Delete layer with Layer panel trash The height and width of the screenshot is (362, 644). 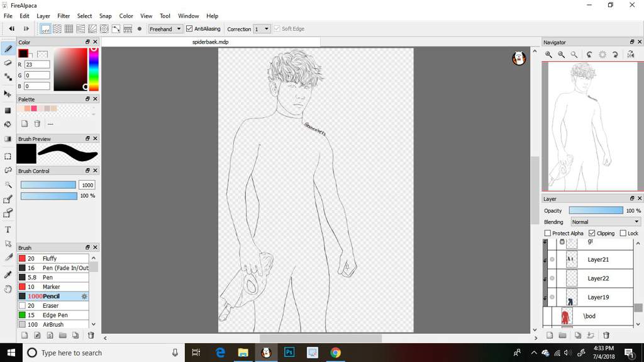[x=606, y=336]
